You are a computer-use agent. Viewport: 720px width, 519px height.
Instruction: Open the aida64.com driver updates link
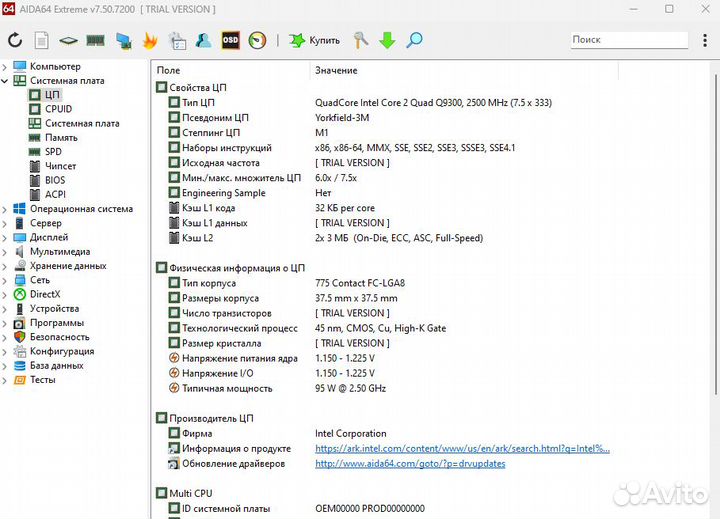coord(410,464)
